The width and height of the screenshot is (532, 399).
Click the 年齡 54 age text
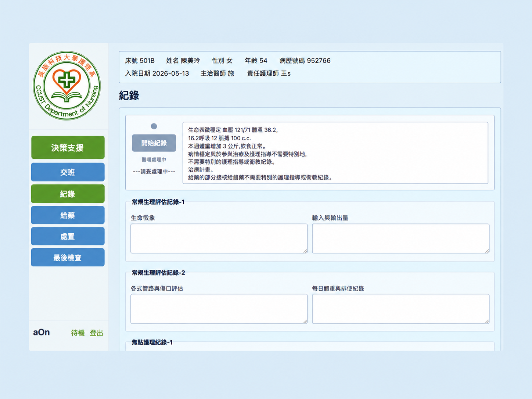[256, 61]
